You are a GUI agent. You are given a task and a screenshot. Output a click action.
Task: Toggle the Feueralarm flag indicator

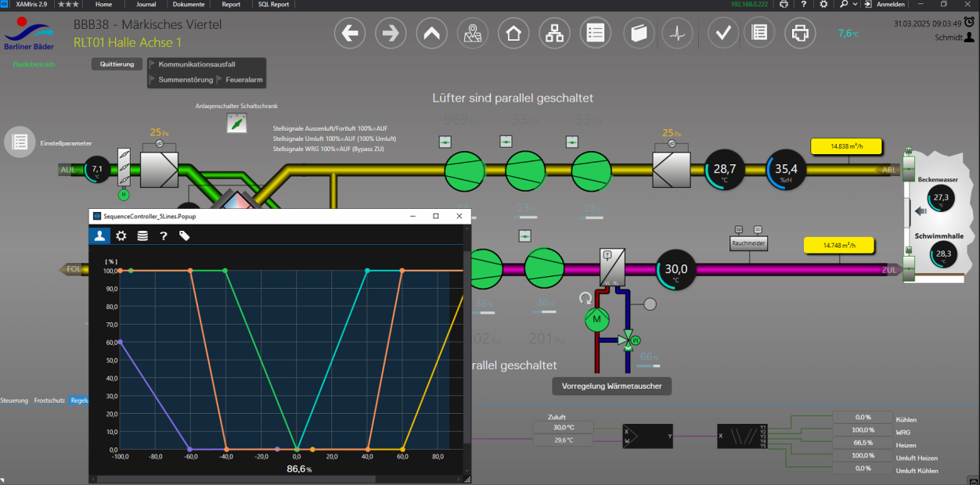(220, 80)
